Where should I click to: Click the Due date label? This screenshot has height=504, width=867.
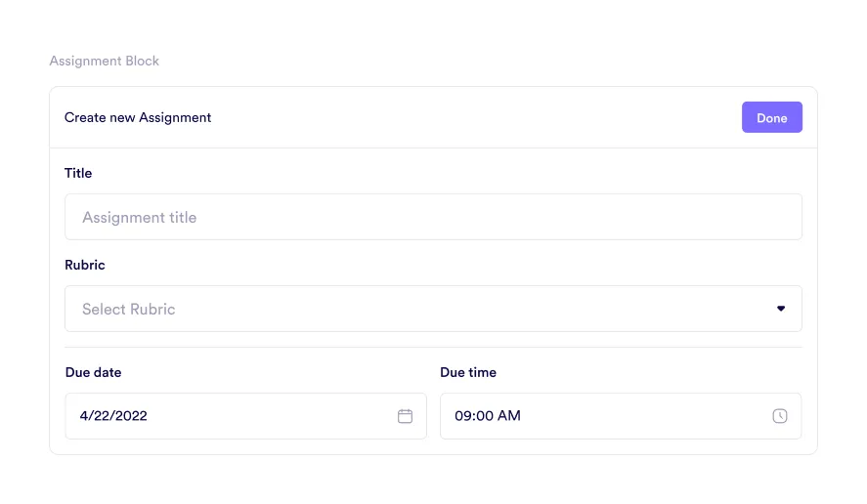point(94,372)
